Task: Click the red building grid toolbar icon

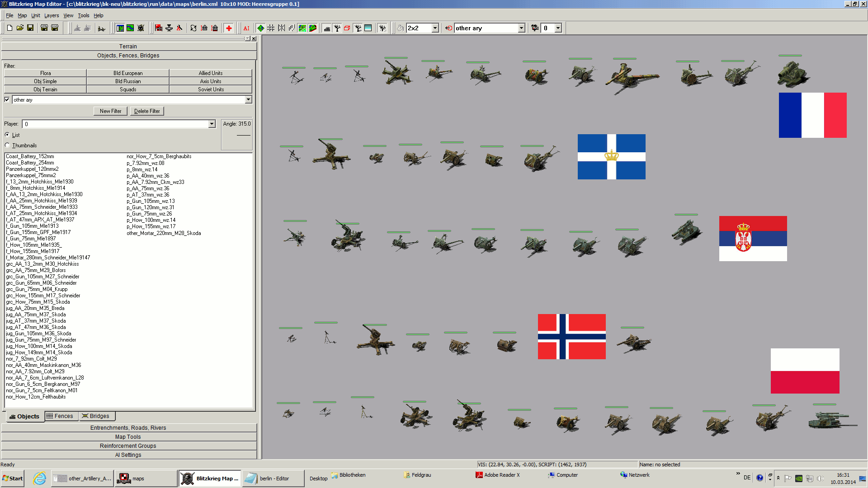Action: [x=159, y=28]
